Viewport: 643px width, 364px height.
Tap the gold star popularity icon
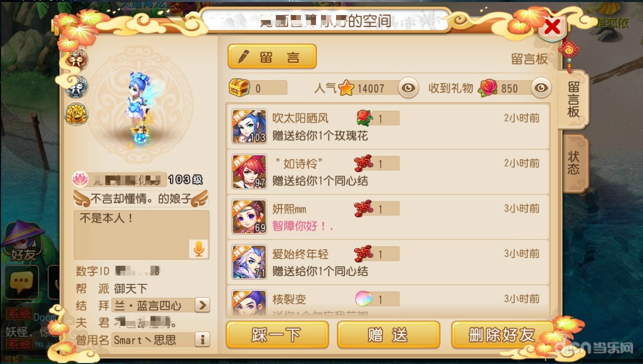point(346,89)
